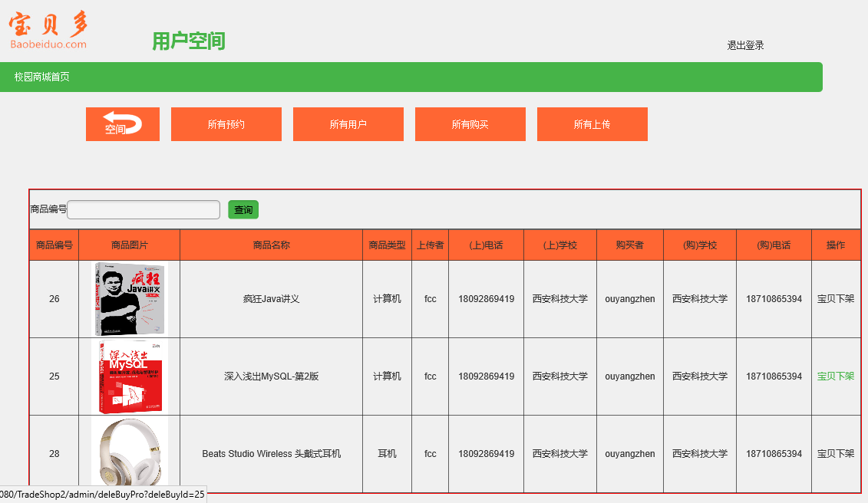
Task: Click the 商品编号 column header
Action: click(x=54, y=245)
